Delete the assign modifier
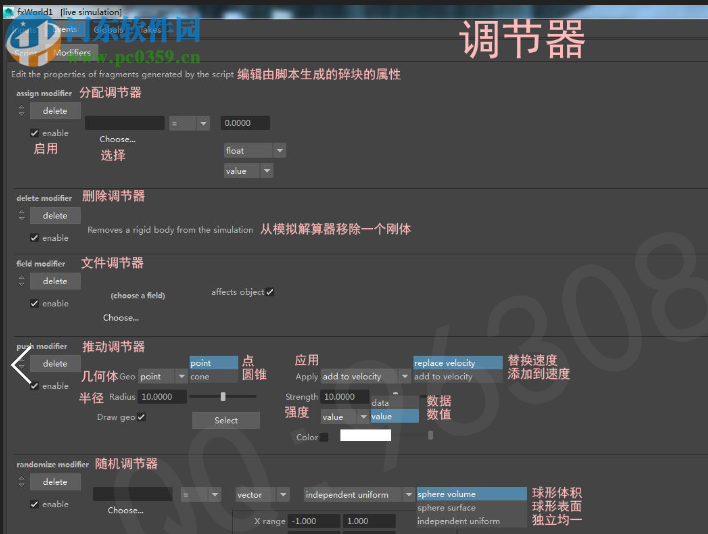This screenshot has width=708, height=534. (55, 111)
